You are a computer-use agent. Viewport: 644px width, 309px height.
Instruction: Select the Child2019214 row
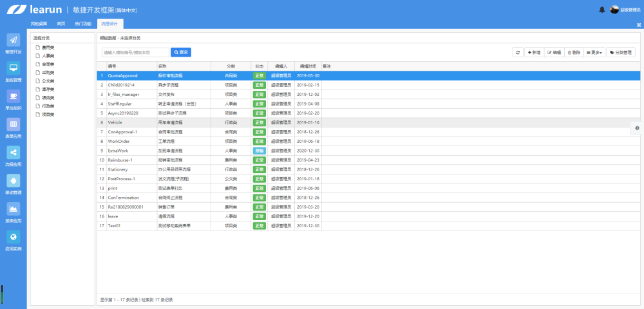click(368, 85)
